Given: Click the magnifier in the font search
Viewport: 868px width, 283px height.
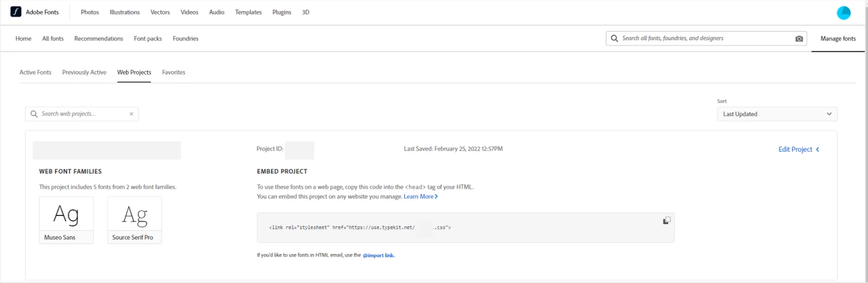Looking at the screenshot, I should [x=615, y=38].
